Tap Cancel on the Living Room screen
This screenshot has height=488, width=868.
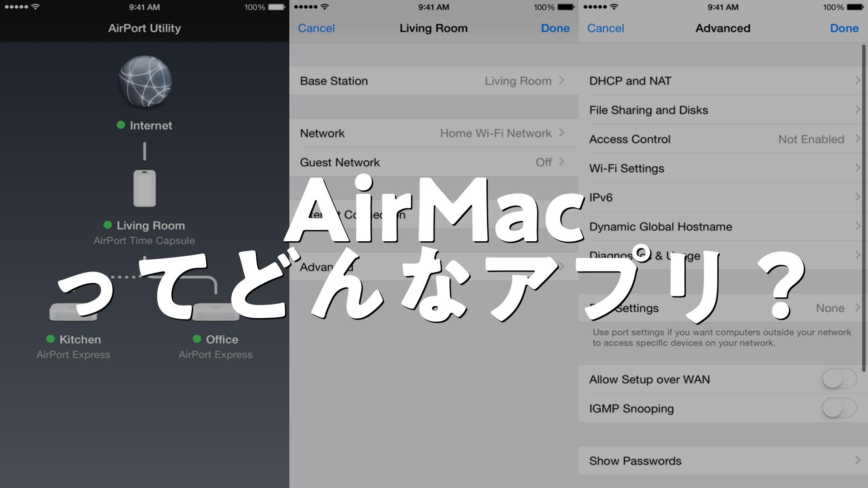tap(316, 28)
